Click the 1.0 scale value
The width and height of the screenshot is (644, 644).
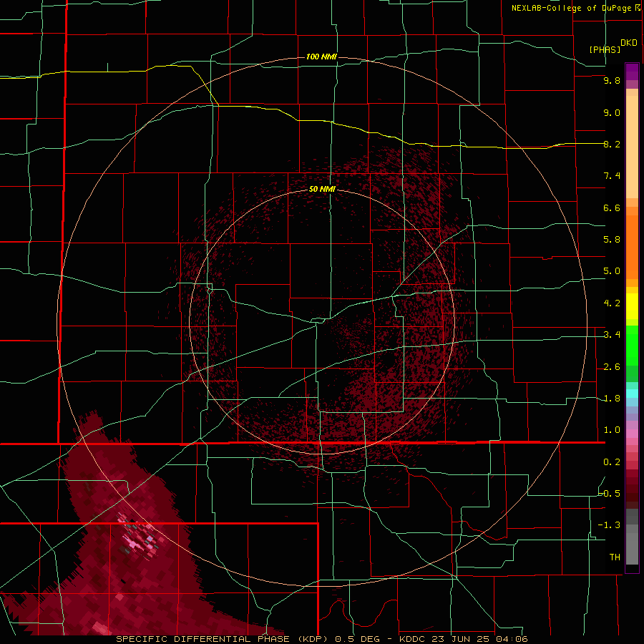point(612,430)
